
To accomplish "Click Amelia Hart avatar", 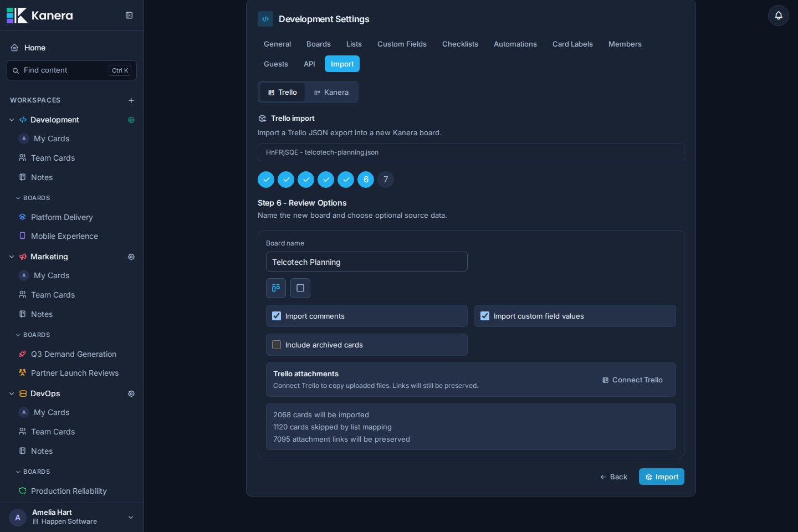I will (x=18, y=518).
